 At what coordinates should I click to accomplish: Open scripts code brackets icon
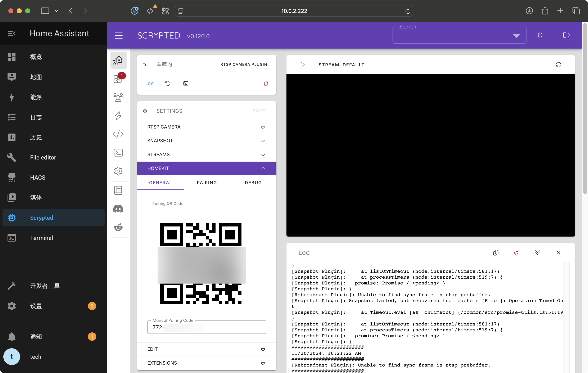click(118, 134)
